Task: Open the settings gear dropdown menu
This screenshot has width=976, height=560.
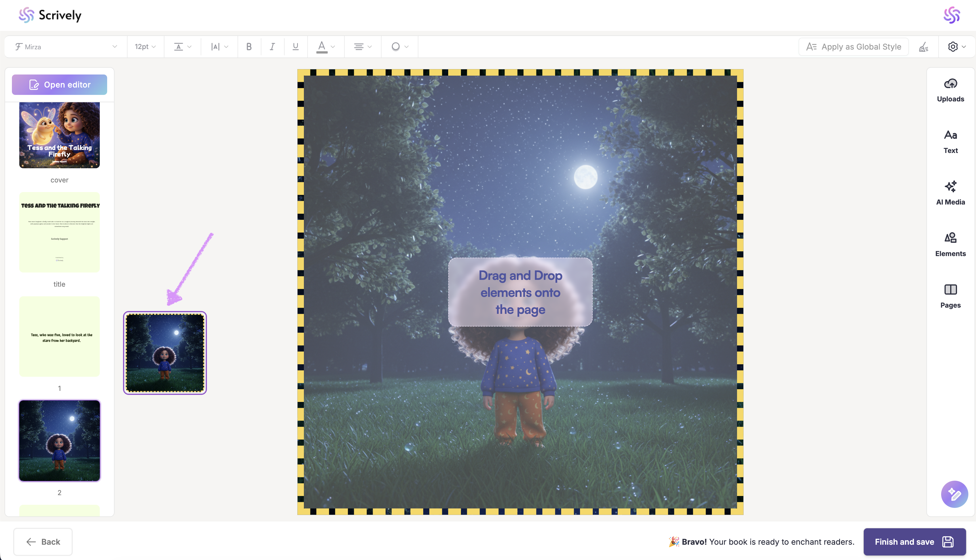Action: click(956, 47)
